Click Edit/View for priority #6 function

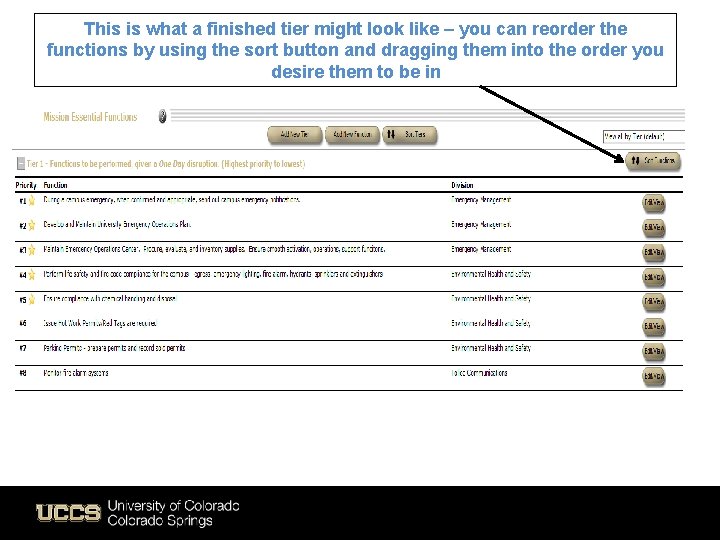(x=654, y=327)
